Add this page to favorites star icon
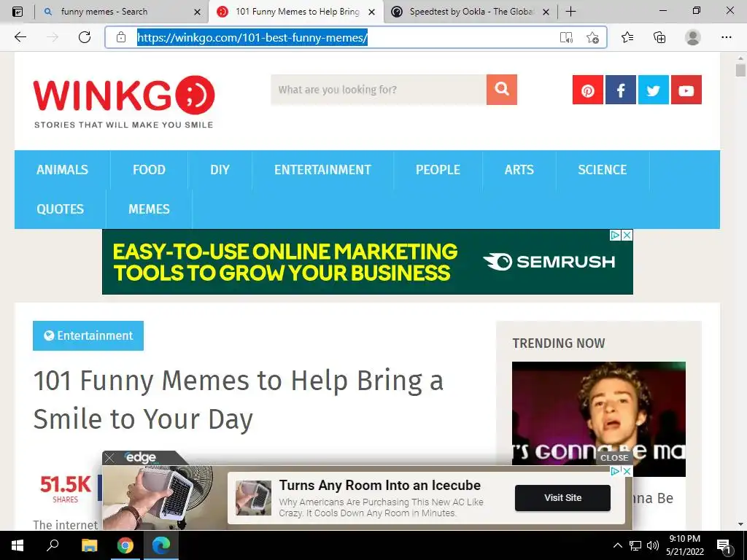 pos(592,38)
